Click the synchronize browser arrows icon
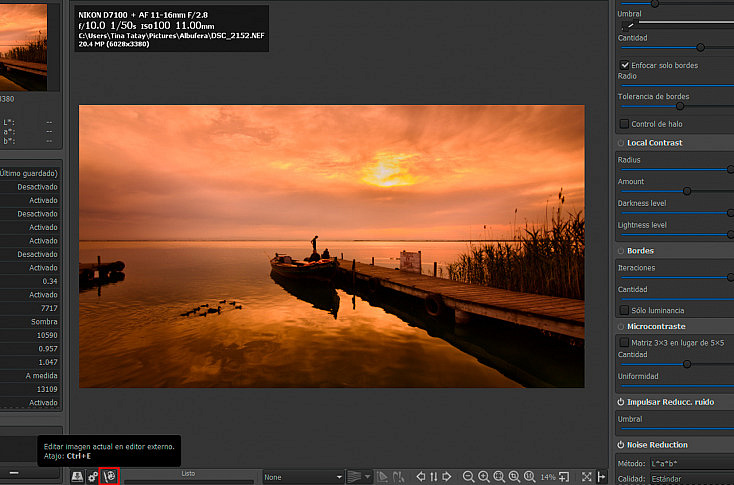Viewport: 734px width, 485px height. [433, 477]
